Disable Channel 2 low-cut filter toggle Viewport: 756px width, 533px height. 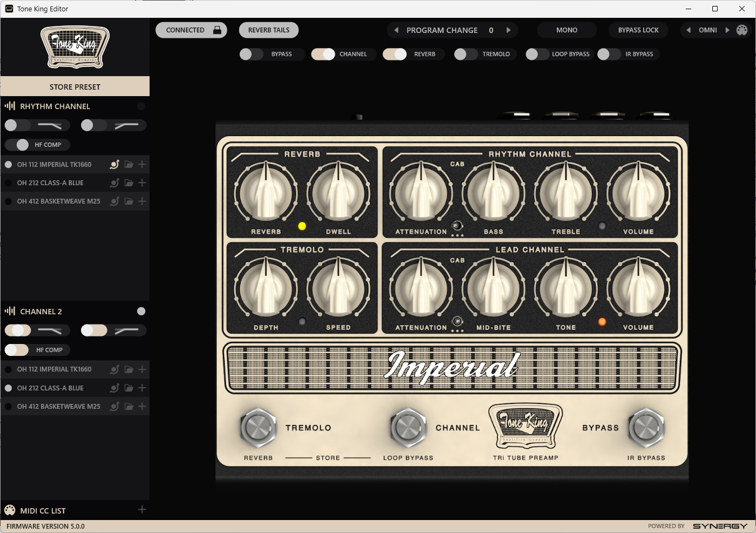(x=94, y=330)
